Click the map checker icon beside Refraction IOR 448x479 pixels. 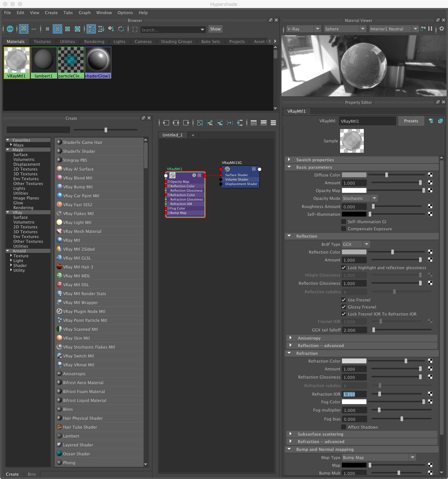[430, 394]
